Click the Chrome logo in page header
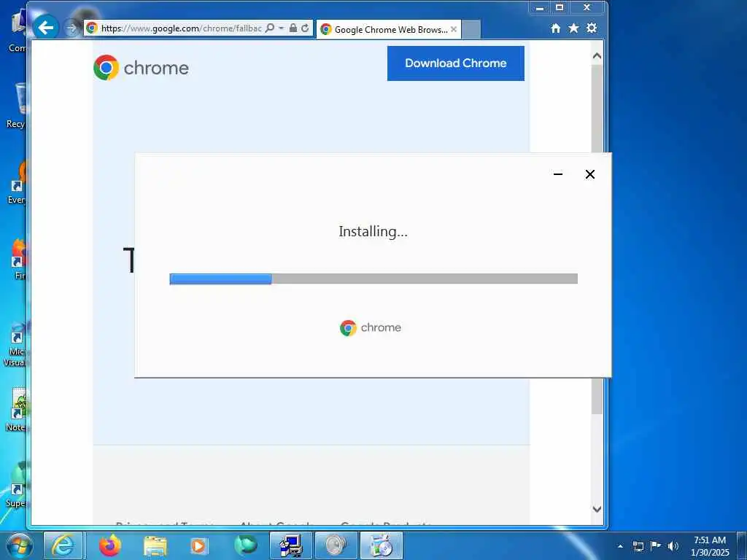 141,68
